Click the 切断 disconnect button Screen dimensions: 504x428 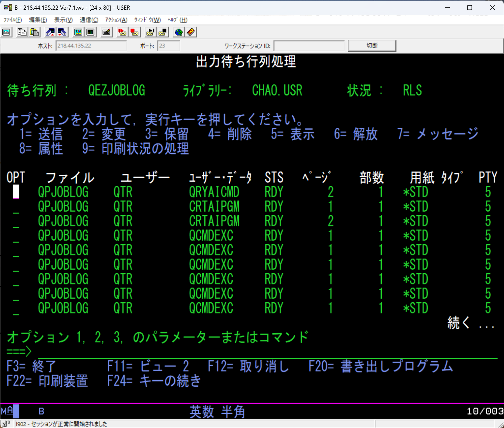point(372,46)
